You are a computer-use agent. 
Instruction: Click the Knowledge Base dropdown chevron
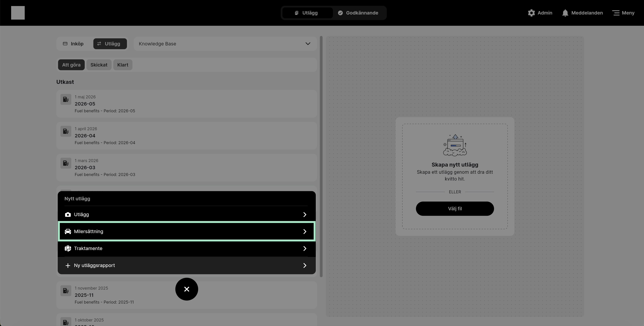click(x=308, y=44)
